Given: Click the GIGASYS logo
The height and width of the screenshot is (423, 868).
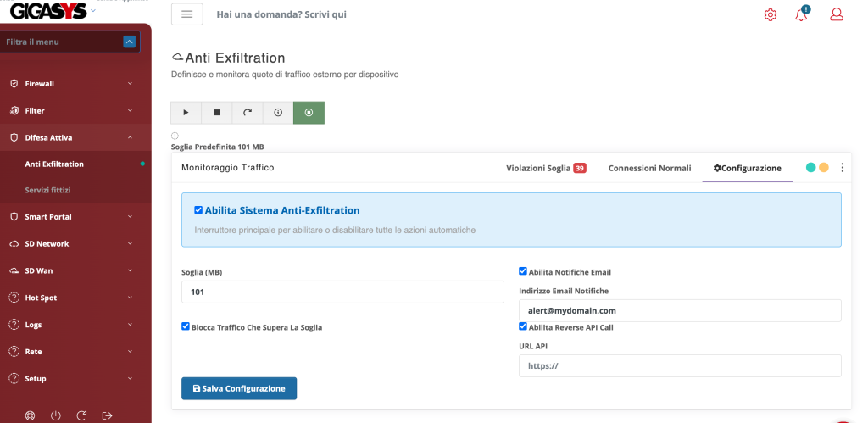Looking at the screenshot, I should coord(48,11).
